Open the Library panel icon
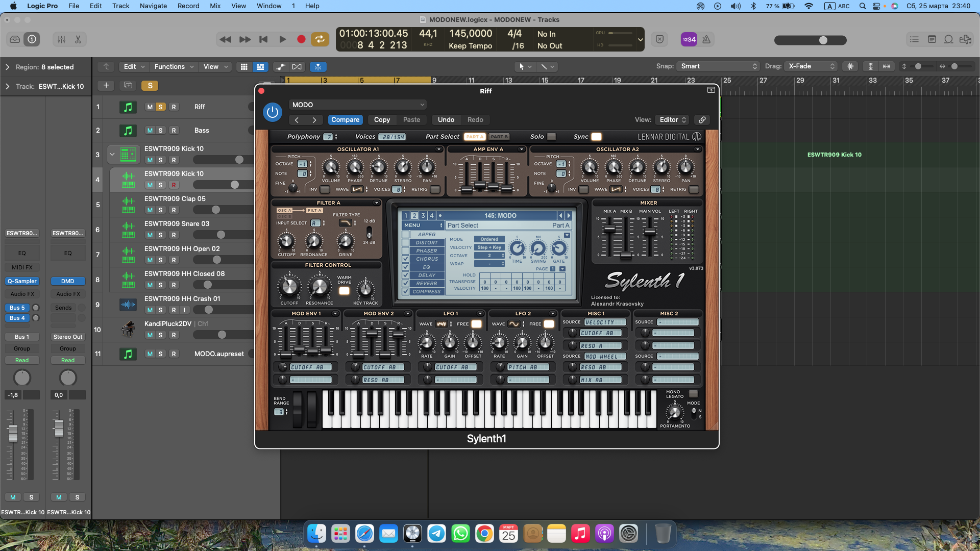Screen dimensions: 980x551 [15, 39]
